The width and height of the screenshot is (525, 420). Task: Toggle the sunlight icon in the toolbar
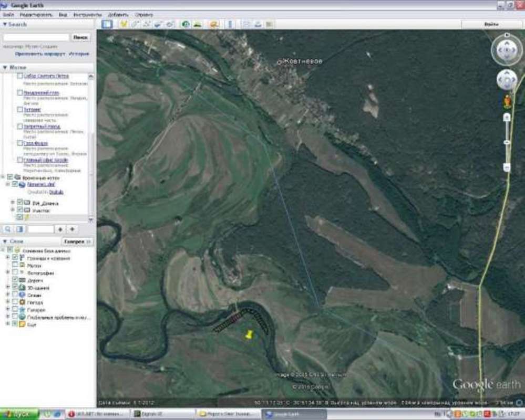pos(198,24)
